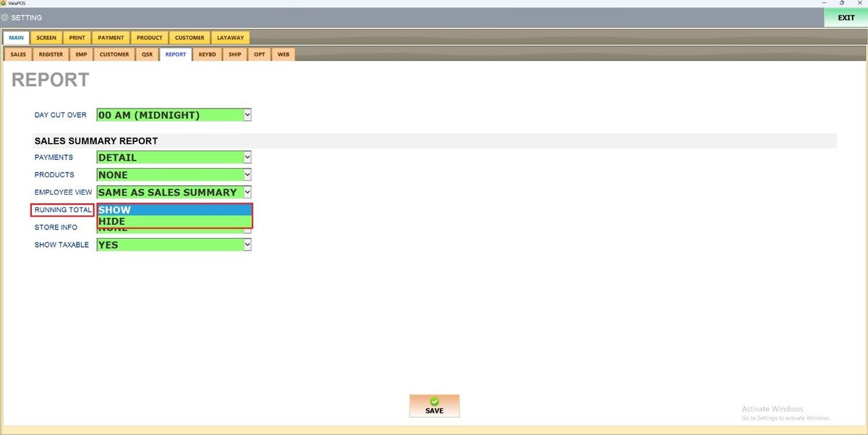Open the QSR sub-tab
This screenshot has width=868, height=435.
[x=147, y=54]
